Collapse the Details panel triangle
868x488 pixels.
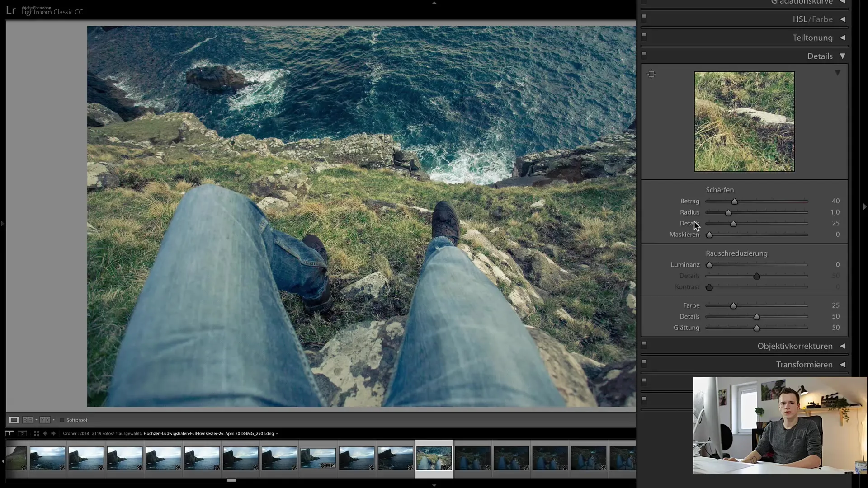click(x=843, y=56)
